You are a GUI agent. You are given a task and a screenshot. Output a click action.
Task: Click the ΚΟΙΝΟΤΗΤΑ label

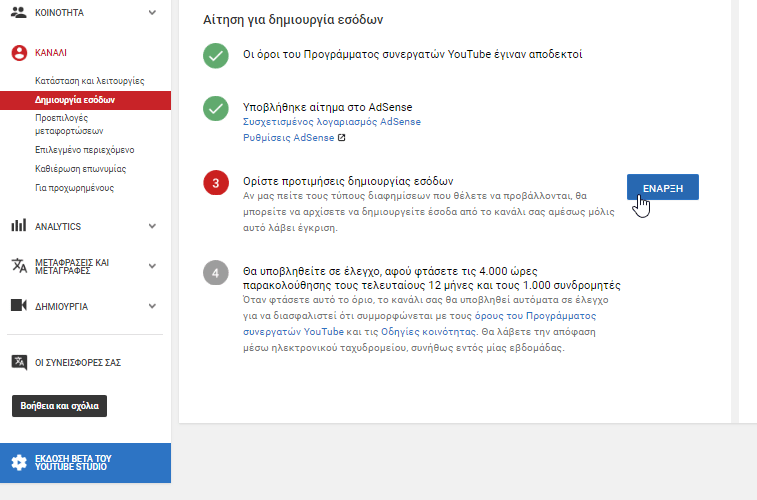click(59, 13)
